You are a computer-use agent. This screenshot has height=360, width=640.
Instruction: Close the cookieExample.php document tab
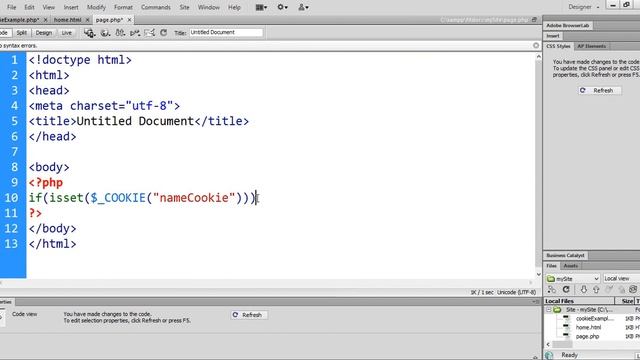45,20
